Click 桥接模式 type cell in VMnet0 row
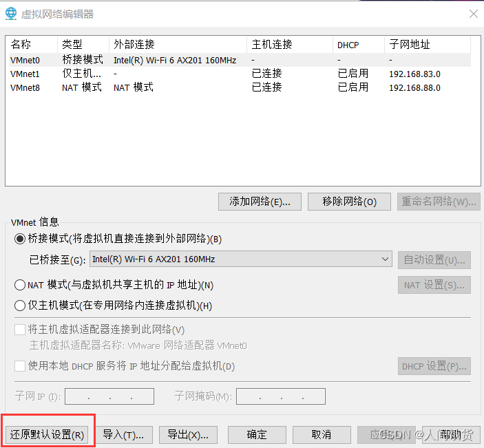Viewport: 484px width, 448px height. click(83, 60)
